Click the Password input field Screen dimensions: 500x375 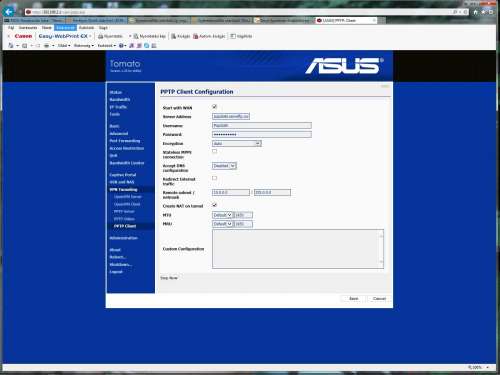coord(262,134)
